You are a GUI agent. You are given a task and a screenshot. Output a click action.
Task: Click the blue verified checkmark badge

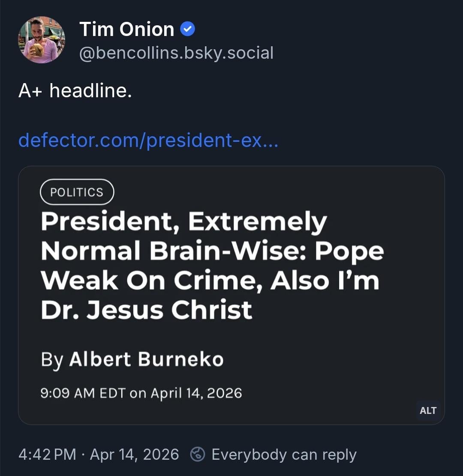click(187, 29)
